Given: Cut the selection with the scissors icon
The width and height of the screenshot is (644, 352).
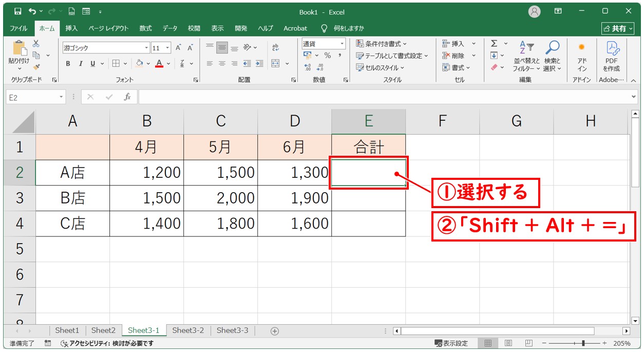Looking at the screenshot, I should (x=36, y=44).
